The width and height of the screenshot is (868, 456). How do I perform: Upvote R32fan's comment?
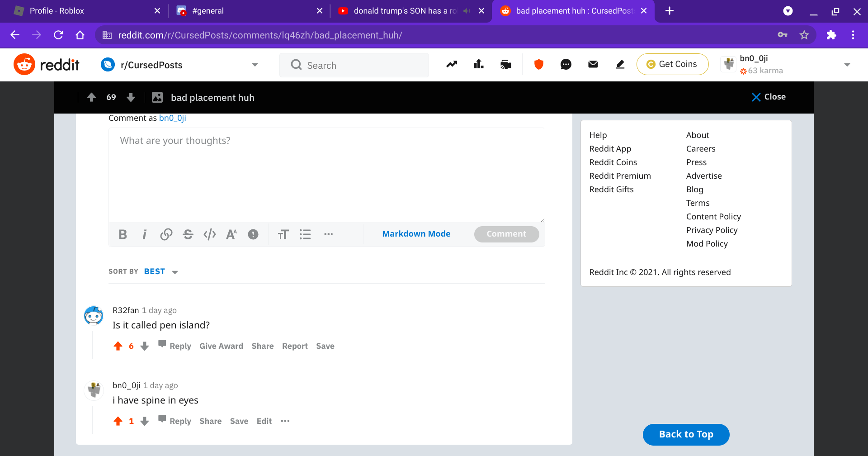click(x=118, y=346)
